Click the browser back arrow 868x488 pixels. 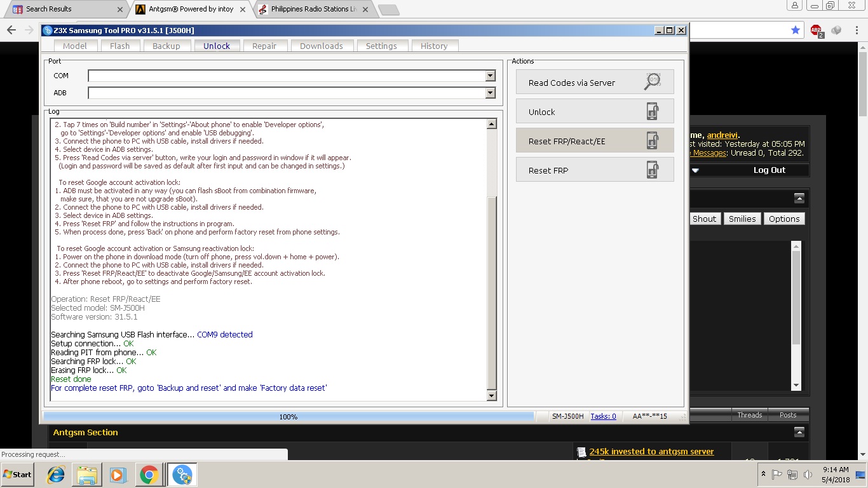tap(11, 30)
